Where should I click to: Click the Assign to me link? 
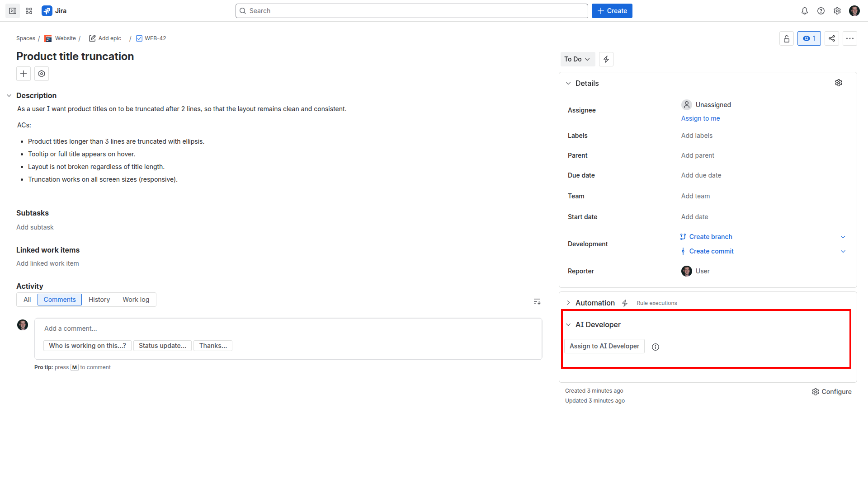coord(700,118)
